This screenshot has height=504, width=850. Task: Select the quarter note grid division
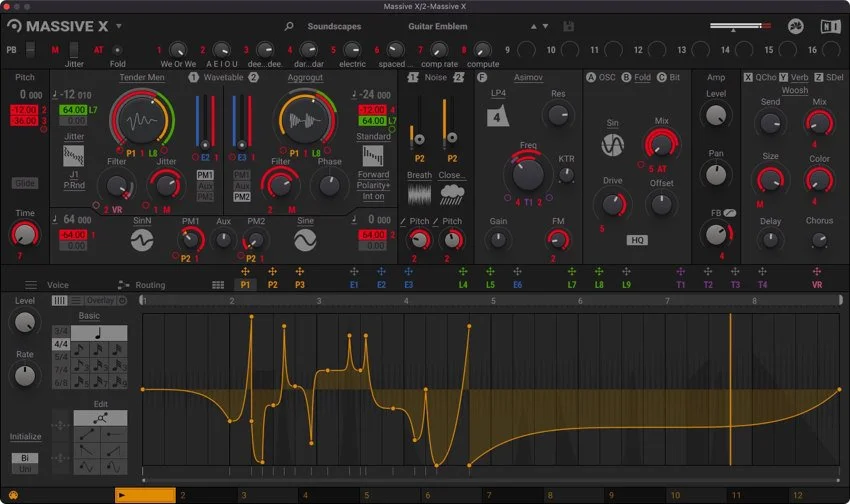[99, 333]
